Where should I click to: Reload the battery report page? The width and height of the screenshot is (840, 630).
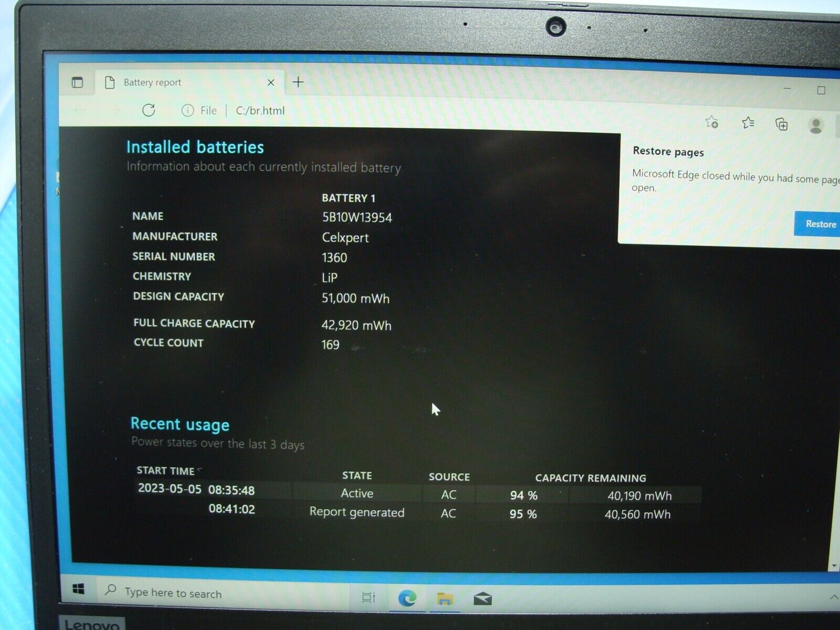point(149,110)
